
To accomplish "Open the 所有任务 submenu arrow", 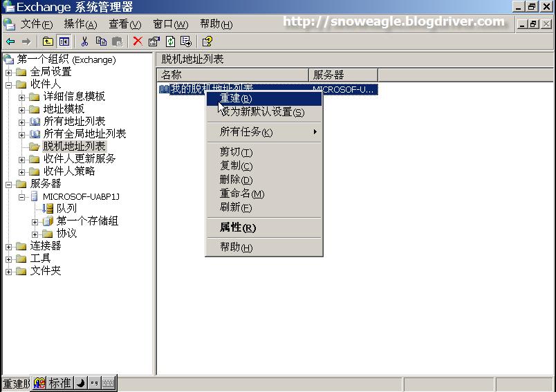I will coord(315,132).
